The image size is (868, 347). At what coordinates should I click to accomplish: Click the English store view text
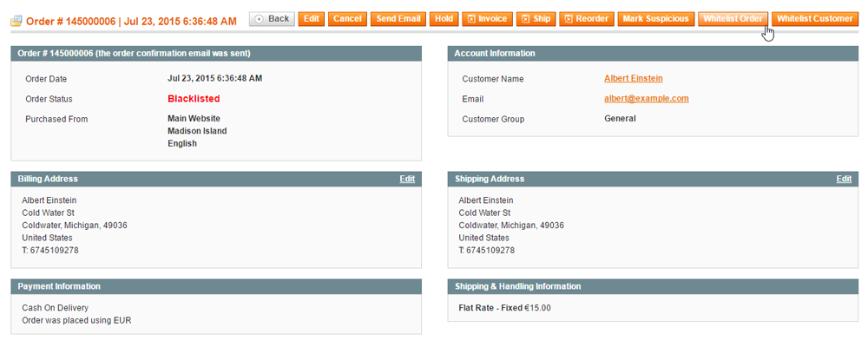pyautogui.click(x=182, y=144)
